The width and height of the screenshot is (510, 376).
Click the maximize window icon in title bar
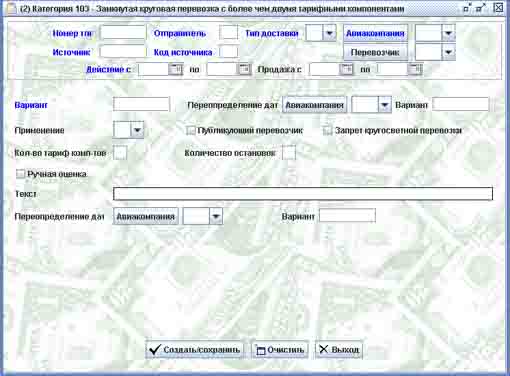(481, 8)
